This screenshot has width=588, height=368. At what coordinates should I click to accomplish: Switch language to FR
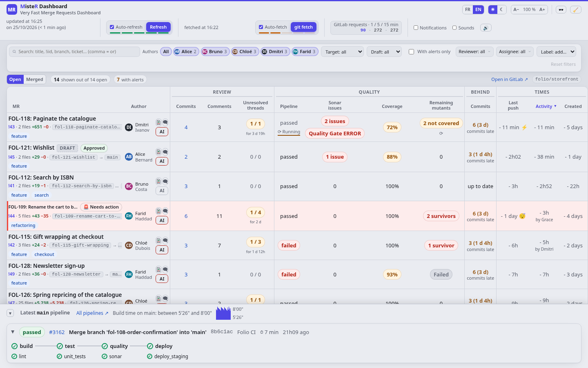pyautogui.click(x=468, y=9)
